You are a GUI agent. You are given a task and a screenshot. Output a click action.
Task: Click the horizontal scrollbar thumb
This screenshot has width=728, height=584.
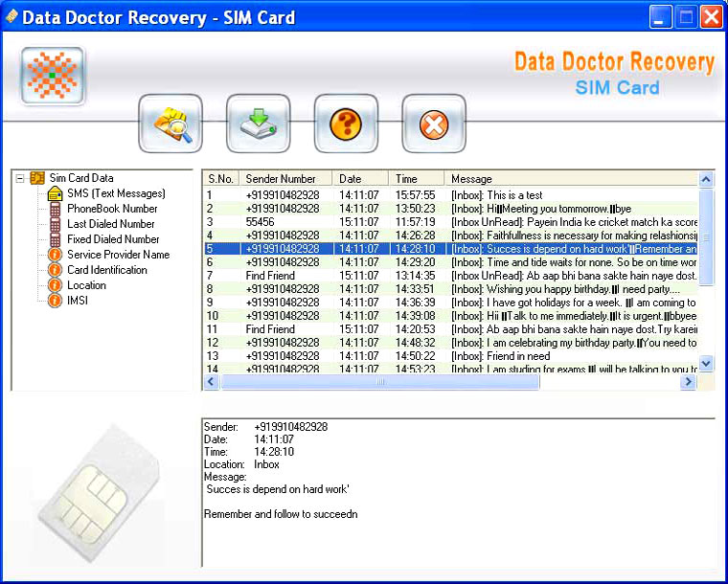point(379,382)
